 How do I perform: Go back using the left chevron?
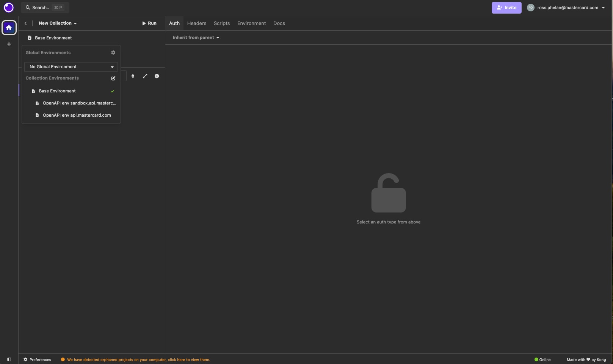click(26, 23)
